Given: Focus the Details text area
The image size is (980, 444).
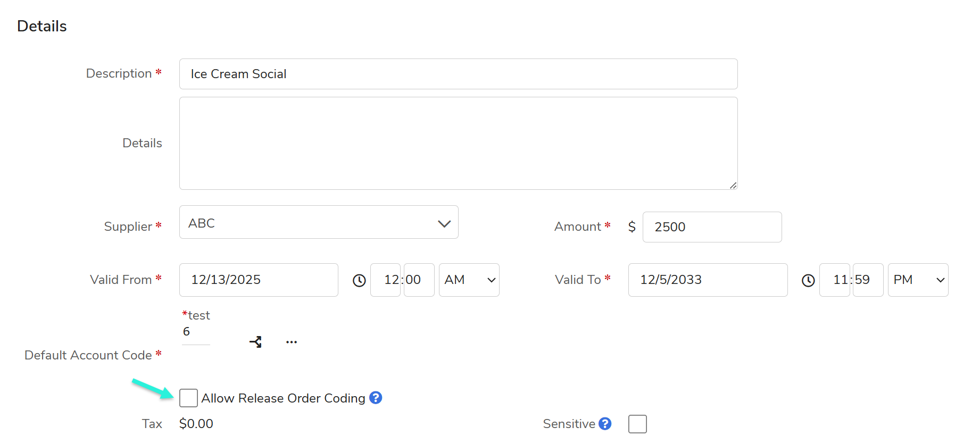Looking at the screenshot, I should point(458,143).
